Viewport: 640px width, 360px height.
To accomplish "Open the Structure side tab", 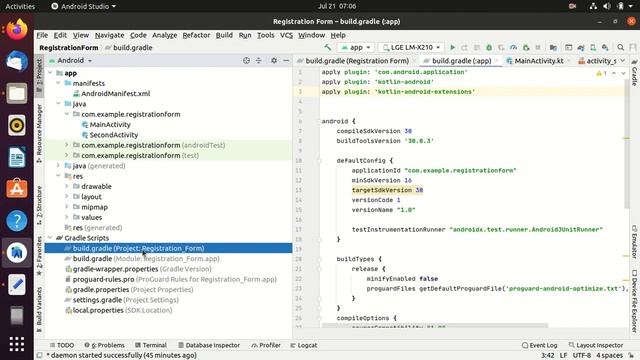I will (39, 205).
